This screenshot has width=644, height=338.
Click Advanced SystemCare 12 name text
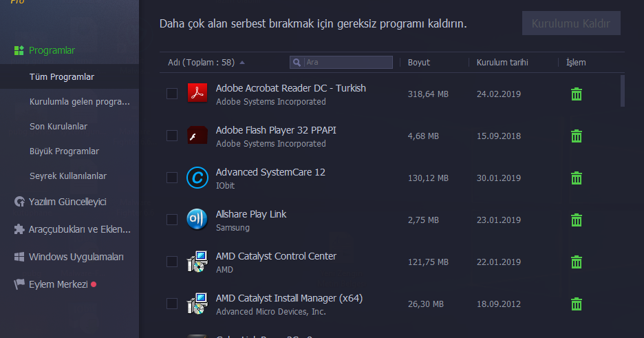pyautogui.click(x=270, y=172)
